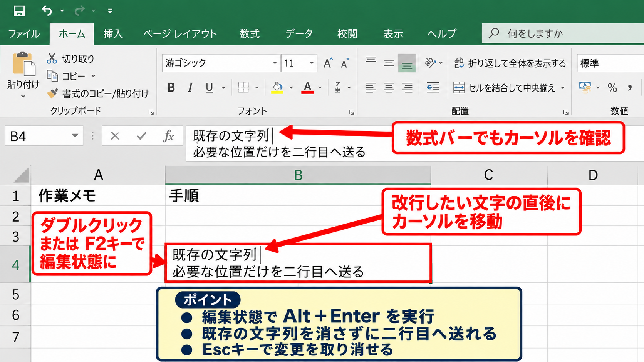Confirm entry with formula bar checkmark

tap(141, 136)
